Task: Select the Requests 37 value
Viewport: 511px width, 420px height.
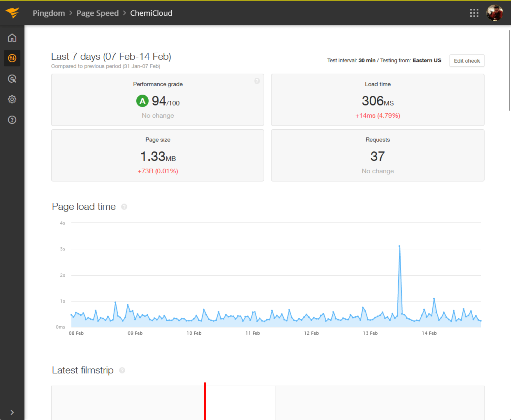Action: [x=378, y=157]
